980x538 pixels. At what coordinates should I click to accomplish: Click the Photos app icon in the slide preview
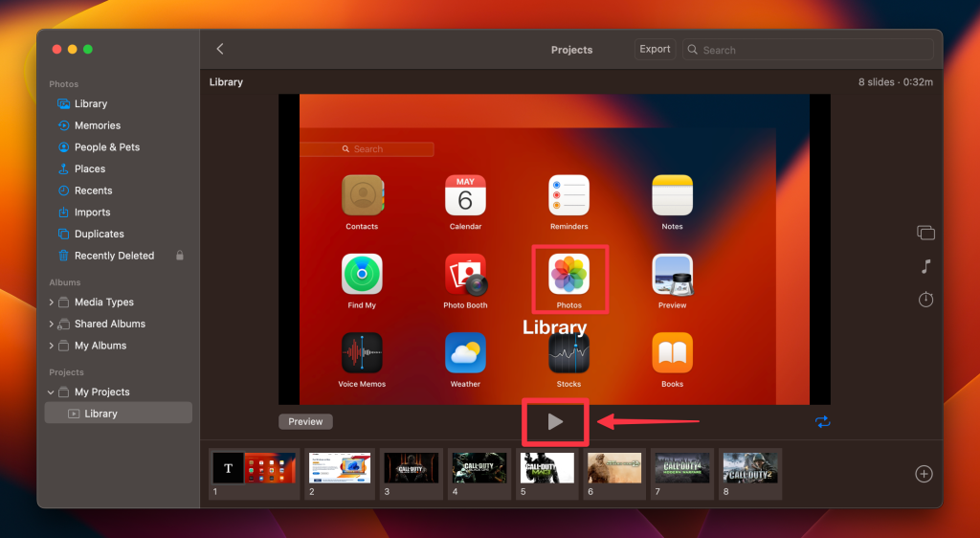click(x=568, y=275)
